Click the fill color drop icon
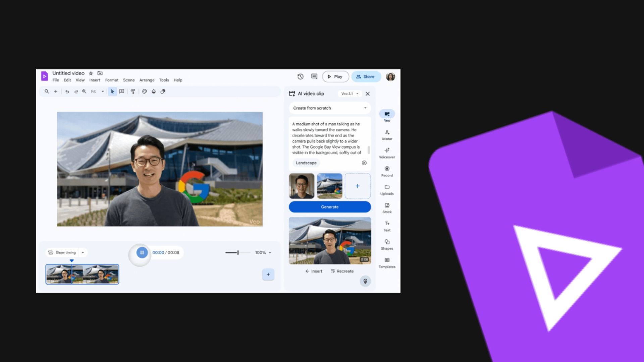 [x=154, y=92]
